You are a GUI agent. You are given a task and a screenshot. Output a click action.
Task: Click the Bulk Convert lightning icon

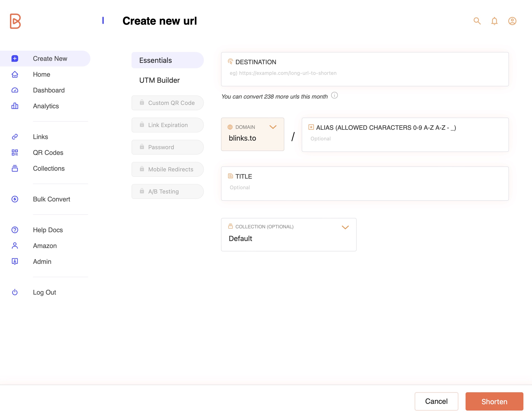tap(15, 199)
